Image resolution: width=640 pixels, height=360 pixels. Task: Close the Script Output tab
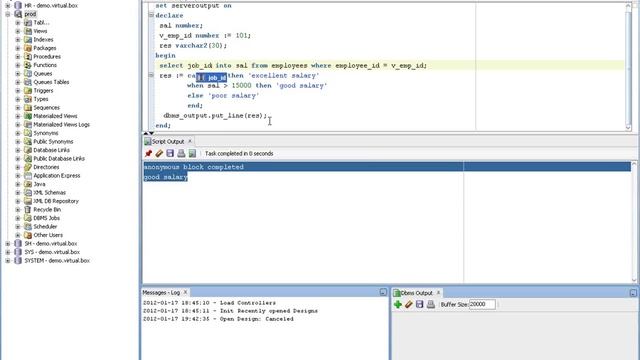click(190, 141)
